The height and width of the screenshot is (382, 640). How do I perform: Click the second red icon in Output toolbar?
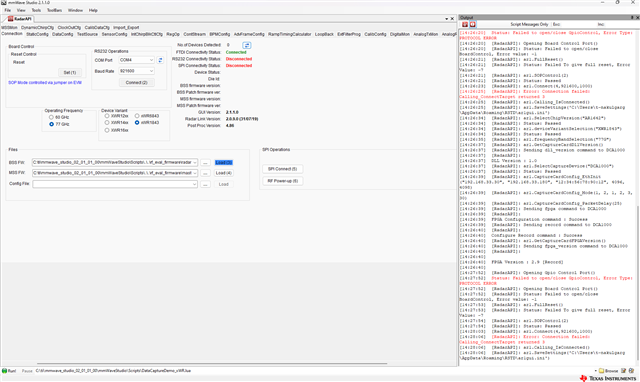(x=472, y=24)
